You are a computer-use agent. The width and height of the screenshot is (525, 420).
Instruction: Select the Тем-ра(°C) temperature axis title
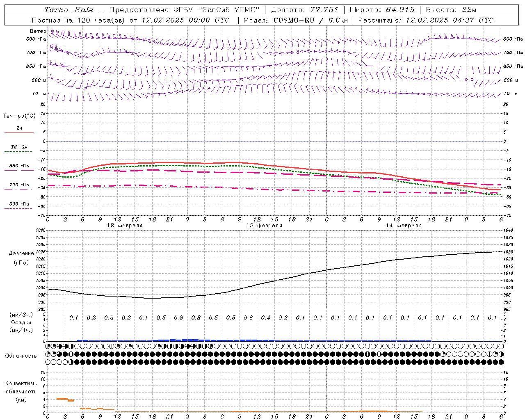point(19,116)
